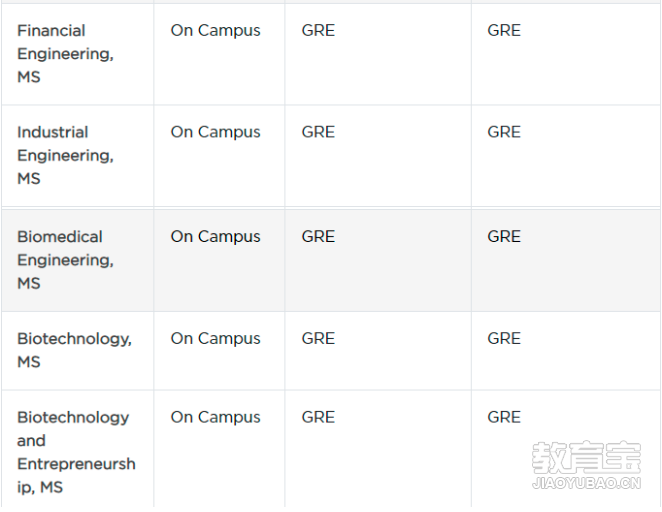The image size is (662, 512).
Task: Click On Campus in Industrial Engineering row
Action: point(215,132)
